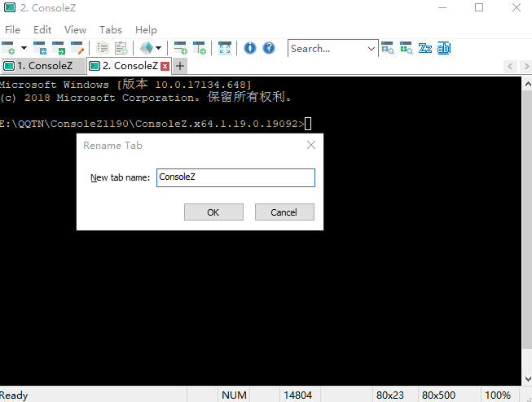Expand the Search combo box arrow

pyautogui.click(x=372, y=49)
